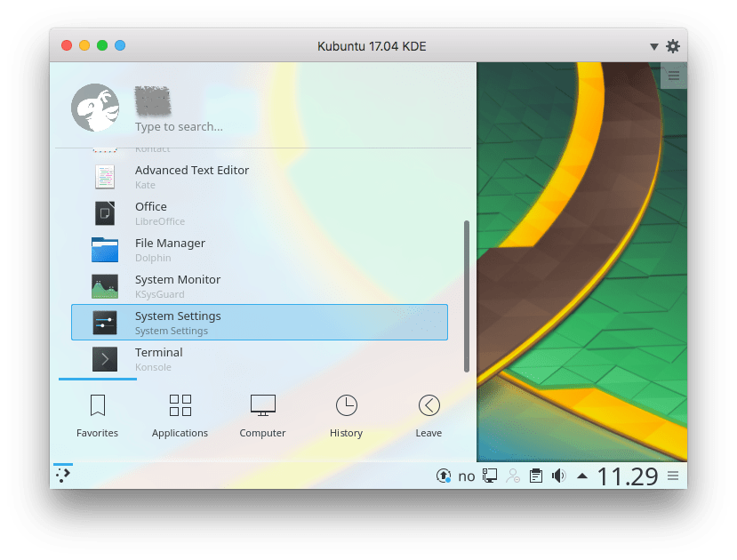
Task: Switch to the History tab
Action: (x=347, y=416)
